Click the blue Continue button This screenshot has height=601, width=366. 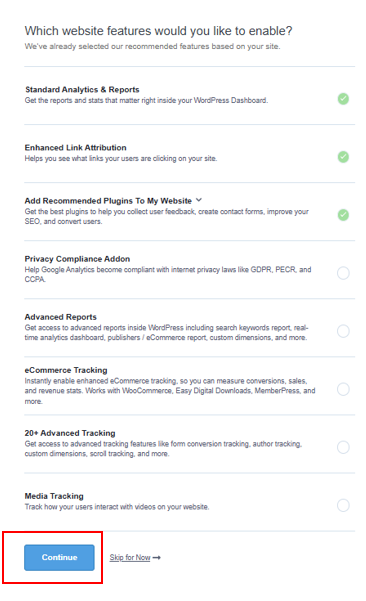[59, 557]
